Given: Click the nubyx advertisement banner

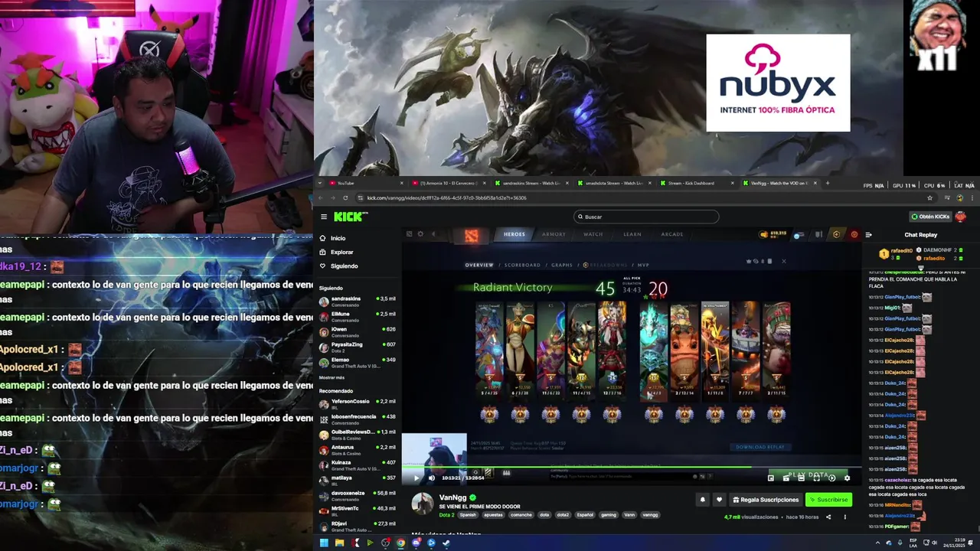Looking at the screenshot, I should 778,83.
